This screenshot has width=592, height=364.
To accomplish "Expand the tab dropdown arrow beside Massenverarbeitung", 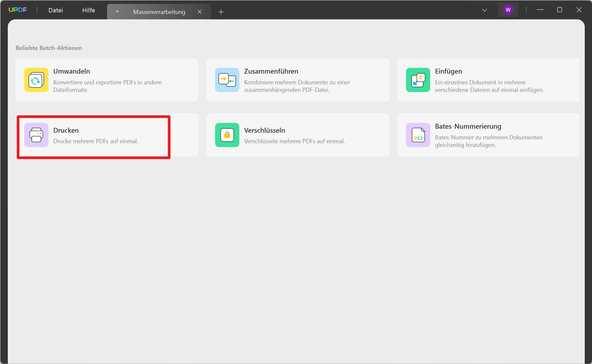I will [117, 12].
